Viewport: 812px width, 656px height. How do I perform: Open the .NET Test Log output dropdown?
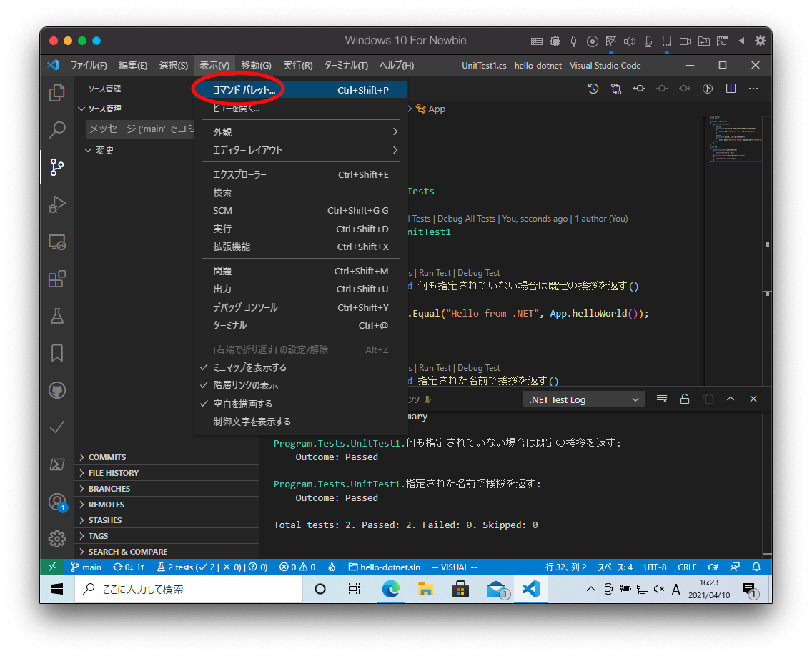(584, 399)
